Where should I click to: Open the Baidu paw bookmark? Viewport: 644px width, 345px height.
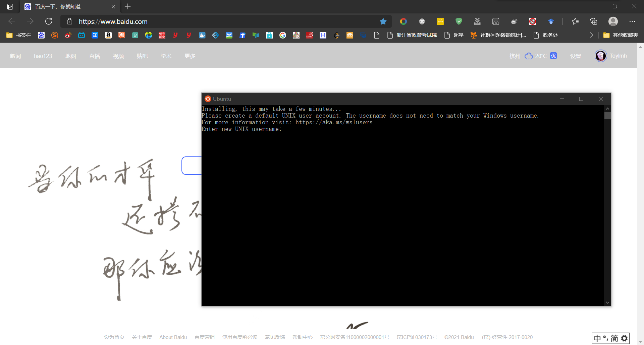(41, 35)
